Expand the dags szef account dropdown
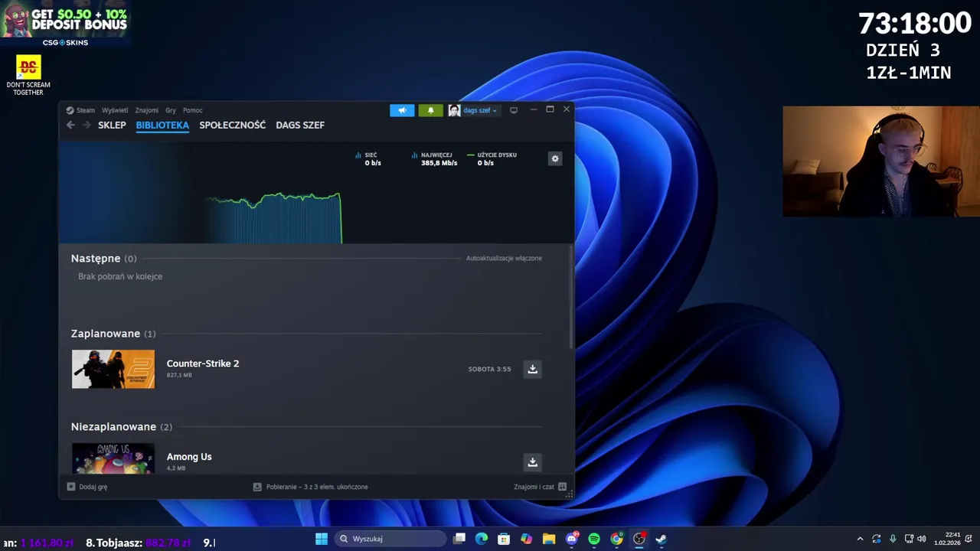 click(x=473, y=110)
